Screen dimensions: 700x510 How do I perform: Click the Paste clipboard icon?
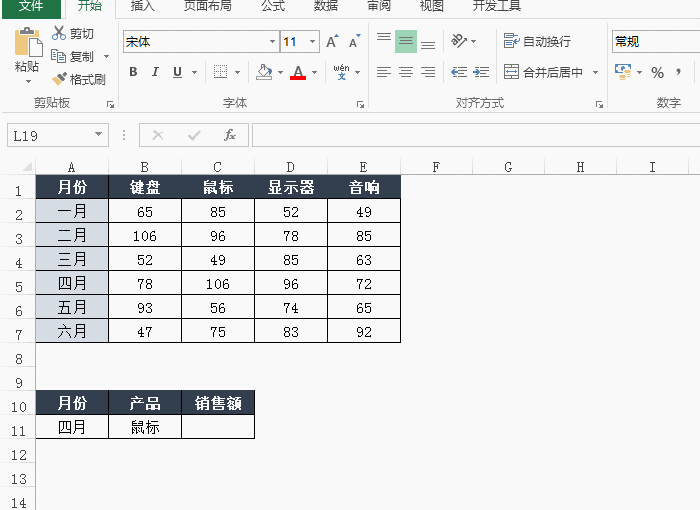tap(28, 43)
